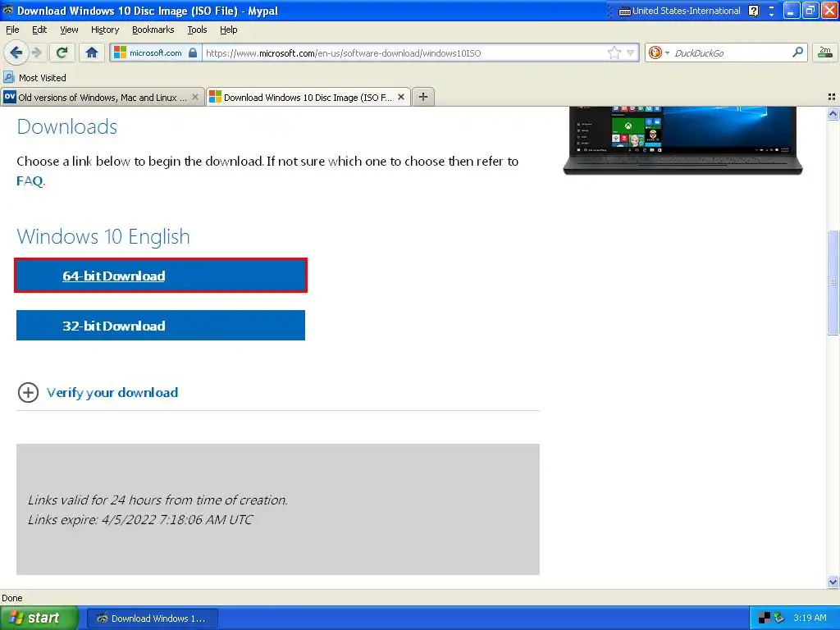Image resolution: width=840 pixels, height=630 pixels.
Task: Click the language bar help icon
Action: (x=754, y=11)
